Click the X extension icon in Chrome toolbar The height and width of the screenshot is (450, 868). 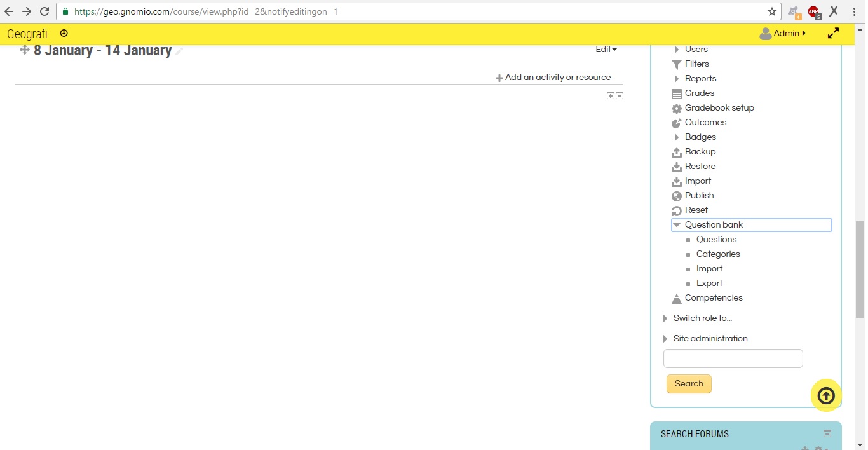point(834,11)
